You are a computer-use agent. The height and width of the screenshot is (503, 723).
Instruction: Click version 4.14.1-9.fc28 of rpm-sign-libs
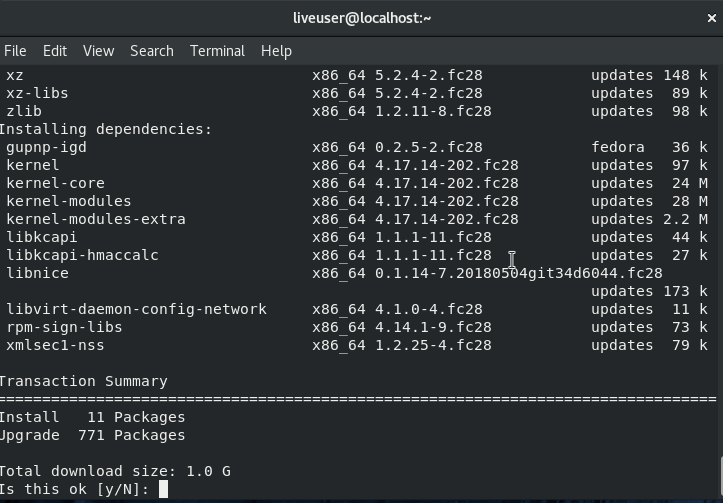(x=433, y=327)
